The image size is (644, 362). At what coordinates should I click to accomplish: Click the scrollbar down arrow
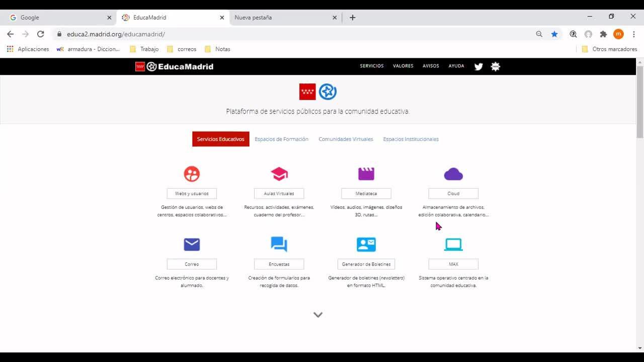[x=640, y=348]
